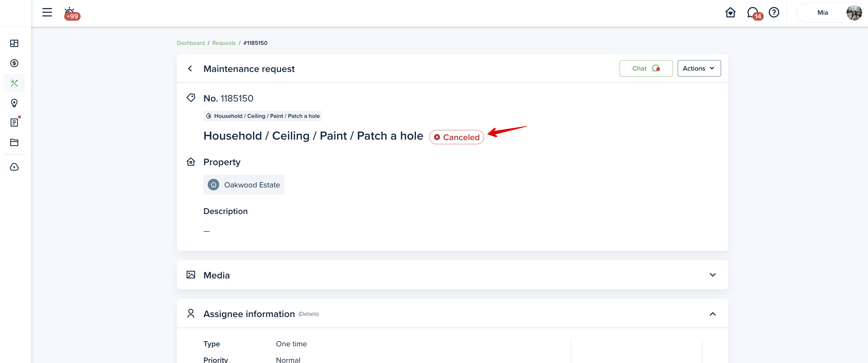Click the lightbulb icon in sidebar

click(x=14, y=103)
